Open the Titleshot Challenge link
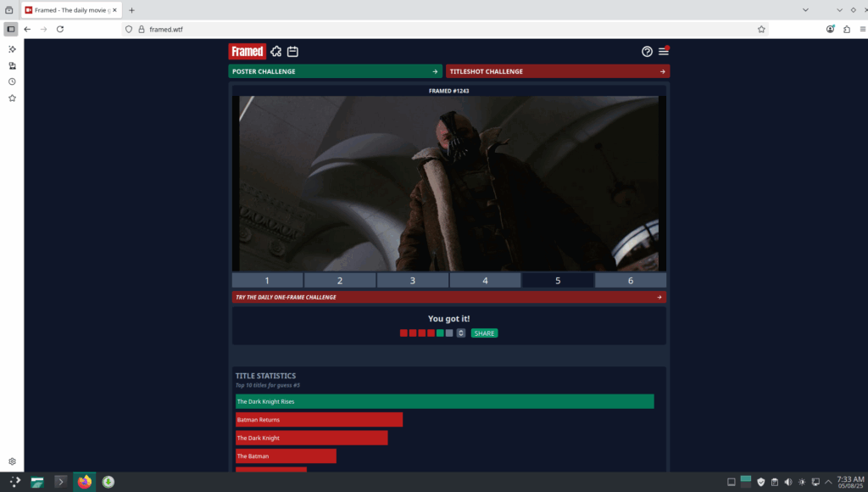This screenshot has width=868, height=492. (x=557, y=71)
